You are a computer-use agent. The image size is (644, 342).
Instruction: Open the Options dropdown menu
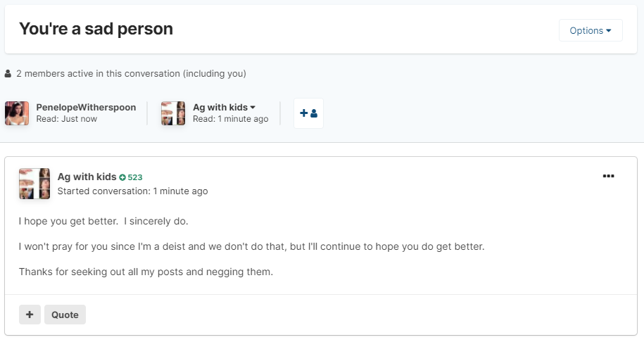[590, 30]
